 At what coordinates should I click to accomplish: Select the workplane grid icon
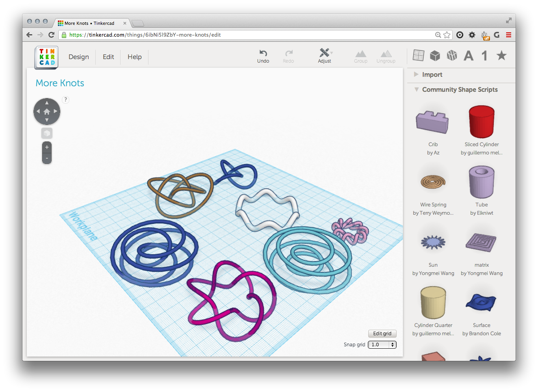[418, 56]
